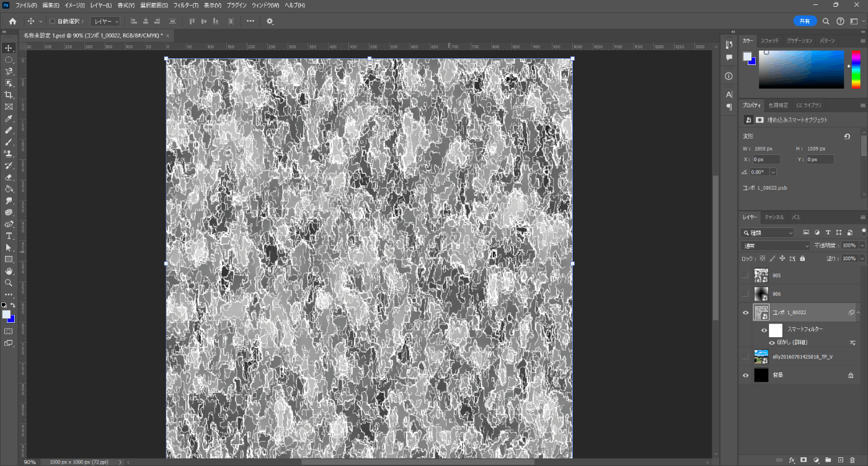This screenshot has width=868, height=466.
Task: Click the fx layer style icon
Action: tap(792, 460)
